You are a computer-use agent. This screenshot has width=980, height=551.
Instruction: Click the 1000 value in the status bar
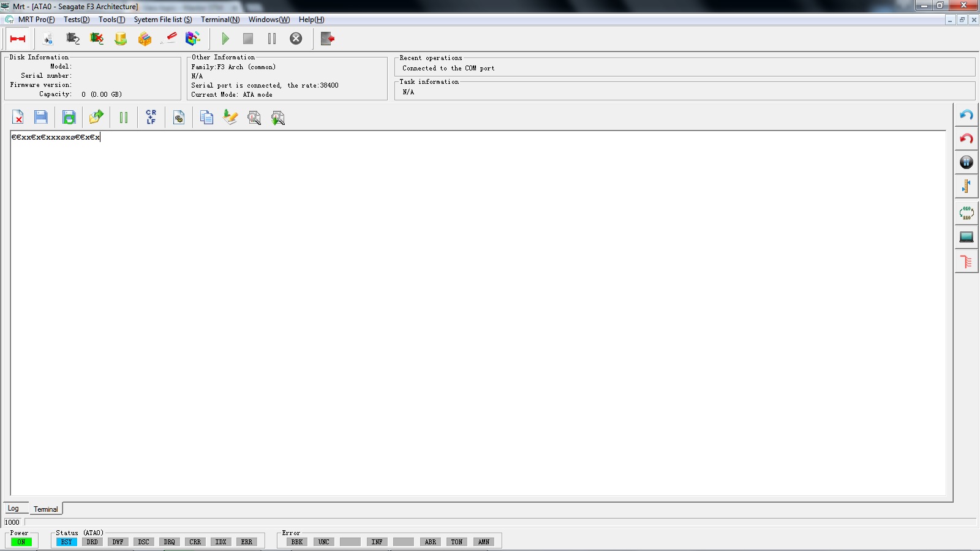[12, 522]
